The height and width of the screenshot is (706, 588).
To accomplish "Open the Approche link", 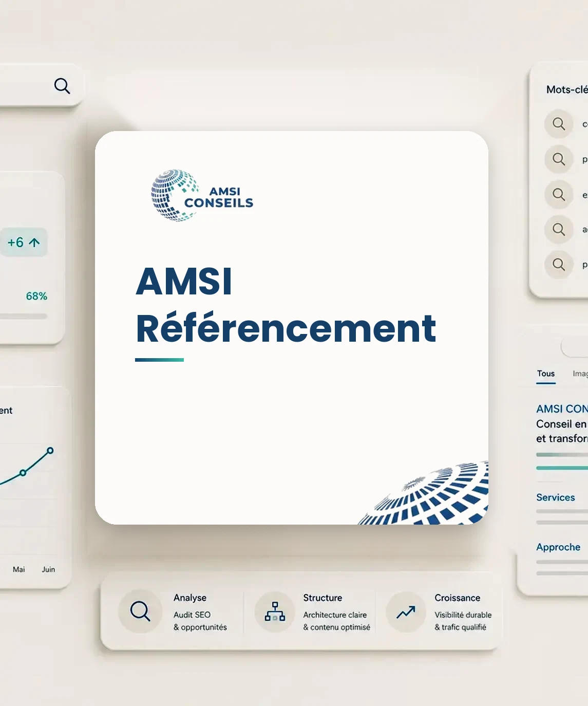I will click(558, 547).
